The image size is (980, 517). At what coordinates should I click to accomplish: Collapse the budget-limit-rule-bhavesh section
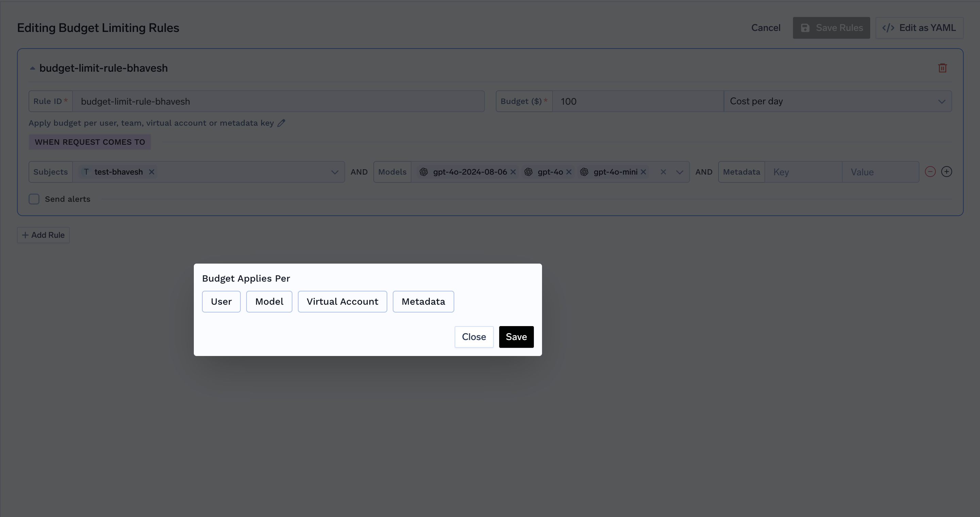point(32,68)
